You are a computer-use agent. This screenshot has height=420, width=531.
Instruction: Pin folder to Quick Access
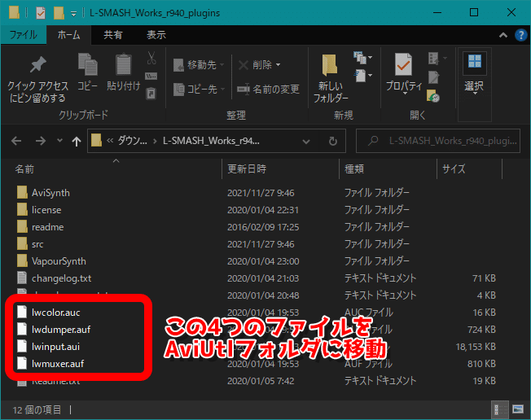[x=37, y=79]
